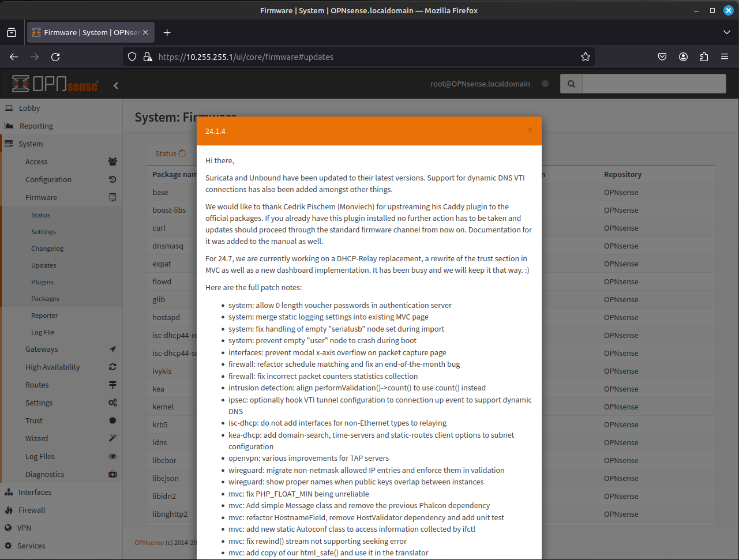The image size is (739, 560).
Task: Click the Gateways arrow icon
Action: coord(112,349)
